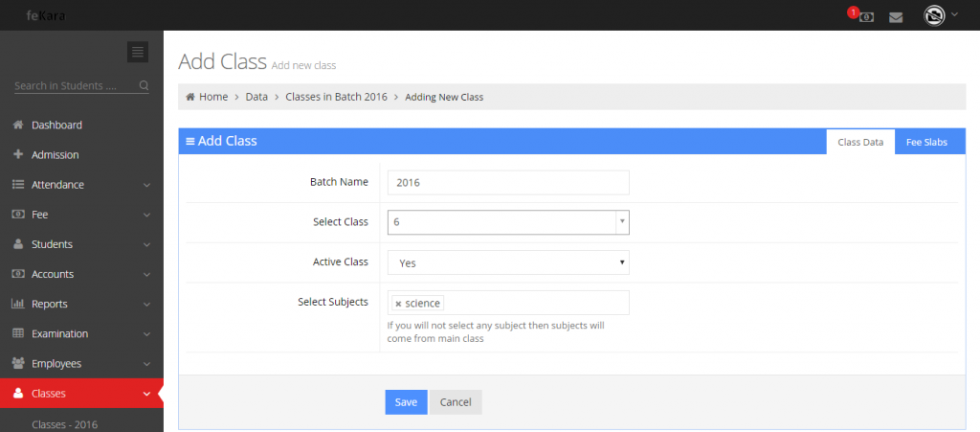The image size is (980, 432).
Task: Click the user avatar in top bar
Action: click(x=934, y=15)
